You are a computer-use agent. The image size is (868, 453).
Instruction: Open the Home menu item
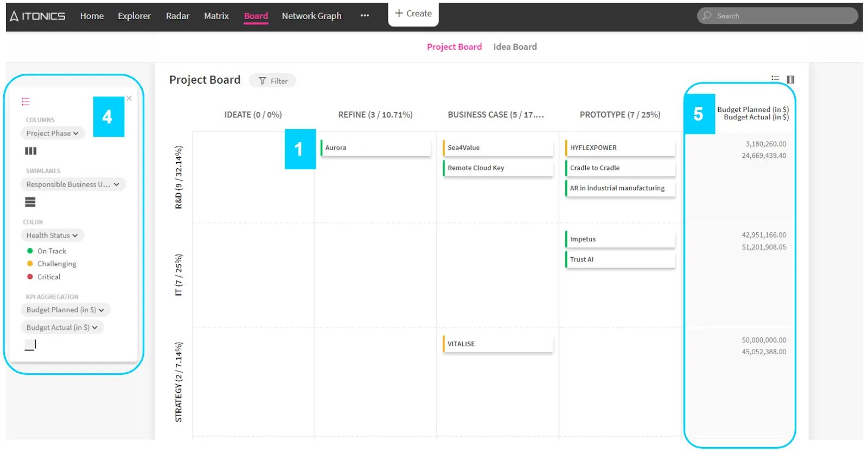pos(92,16)
